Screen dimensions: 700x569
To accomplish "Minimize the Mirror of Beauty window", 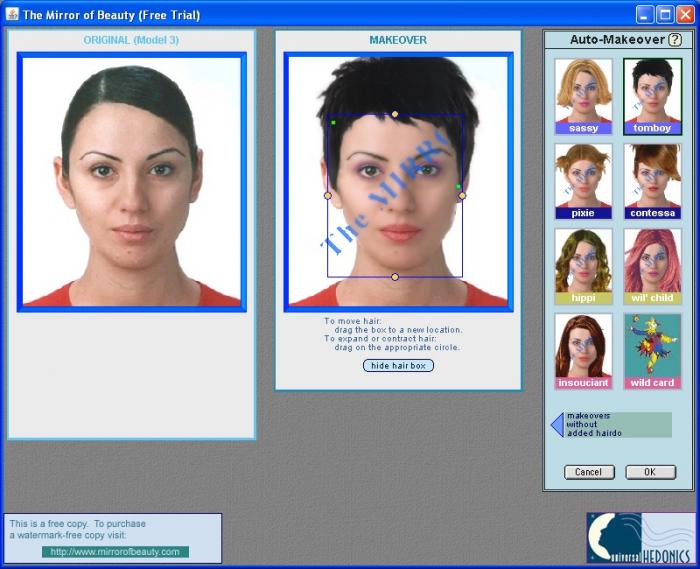I will [x=643, y=14].
